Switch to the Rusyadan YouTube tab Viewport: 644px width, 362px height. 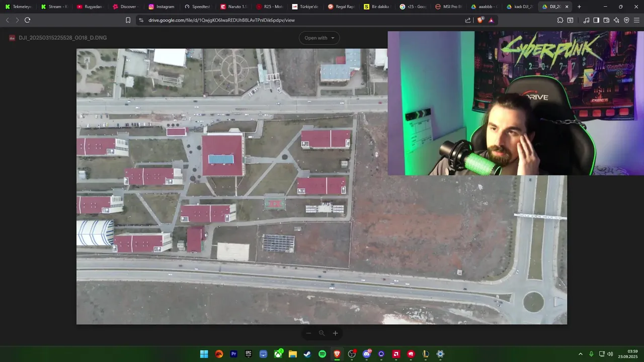(90, 7)
